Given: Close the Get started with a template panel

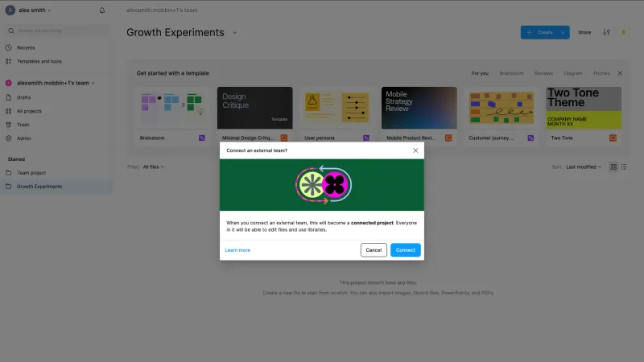Looking at the screenshot, I should (x=620, y=73).
